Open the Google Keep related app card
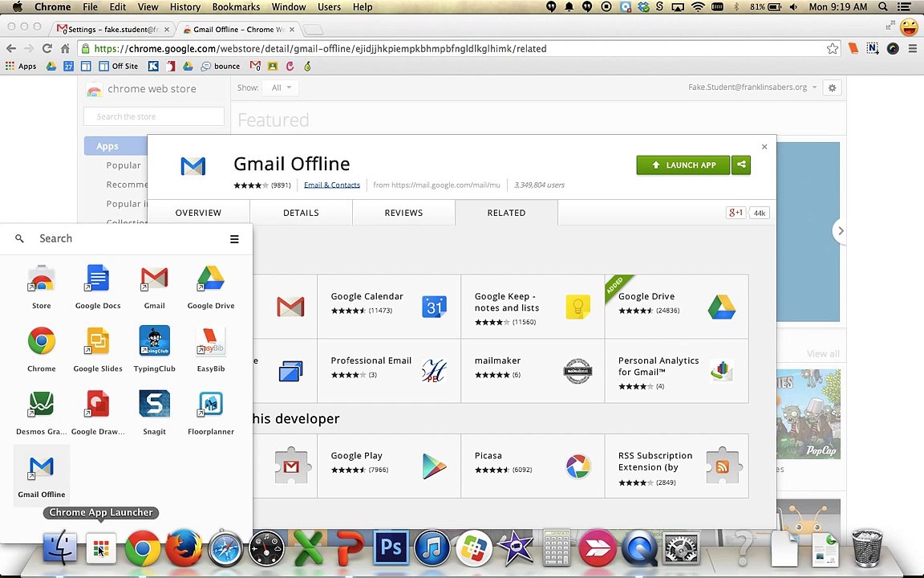924x578 pixels. coord(533,307)
